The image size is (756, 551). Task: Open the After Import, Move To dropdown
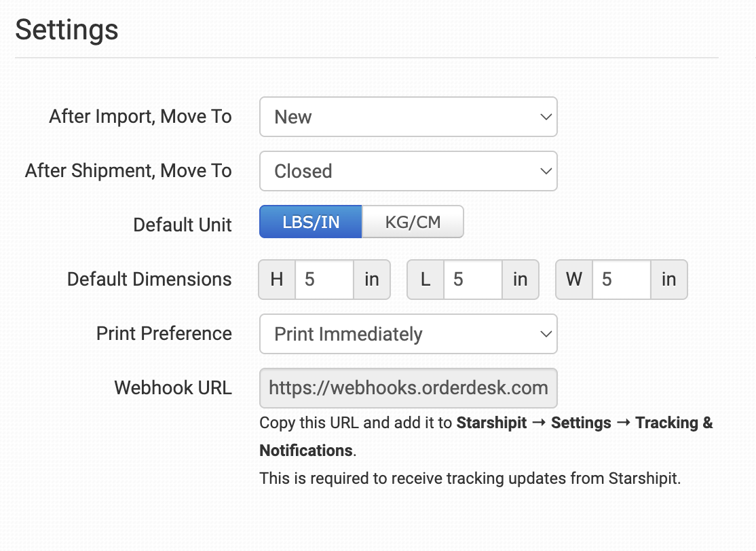coord(408,117)
